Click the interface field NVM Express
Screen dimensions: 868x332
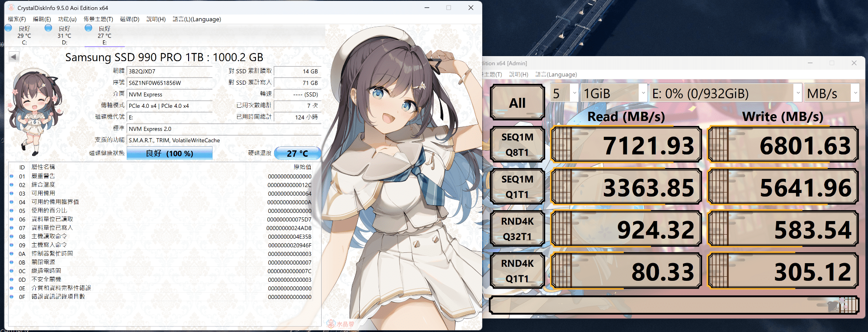(170, 94)
